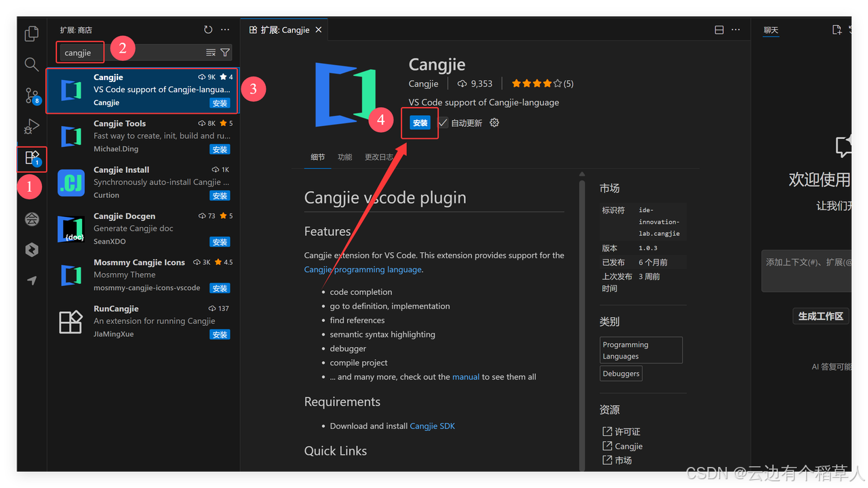Install Cangjie from the list entry
This screenshot has height=488, width=868.
[220, 103]
